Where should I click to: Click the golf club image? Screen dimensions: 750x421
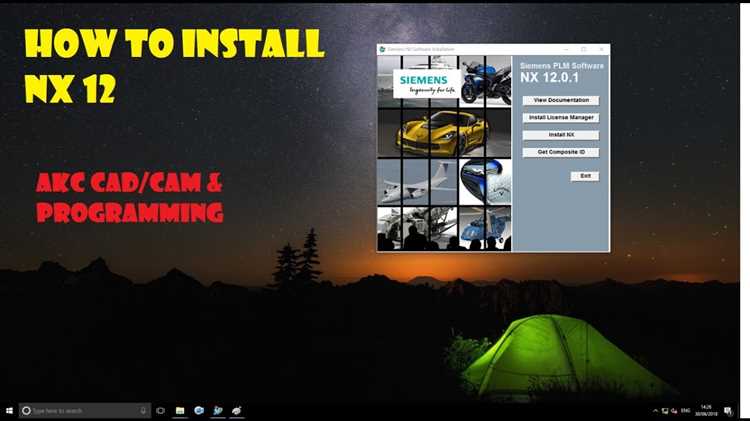pos(485,182)
